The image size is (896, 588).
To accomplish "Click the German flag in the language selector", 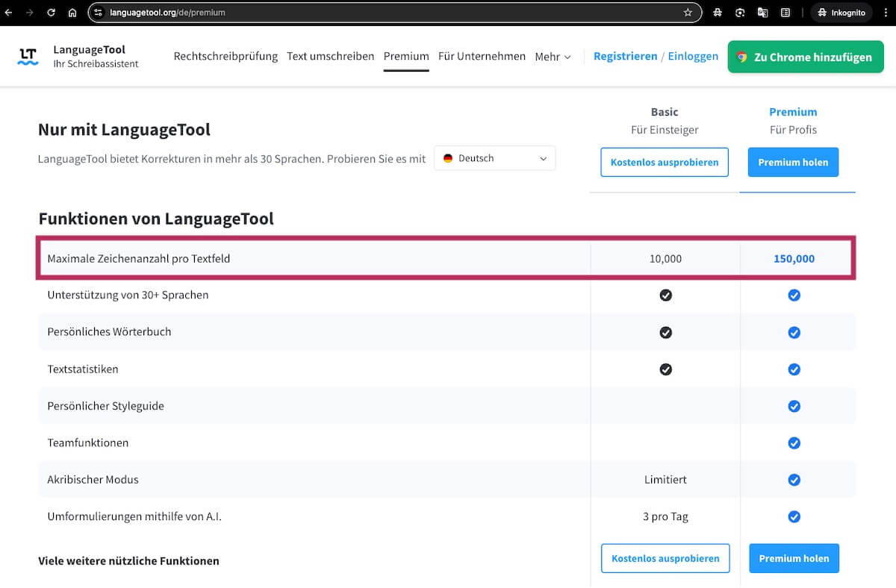I will pyautogui.click(x=448, y=158).
